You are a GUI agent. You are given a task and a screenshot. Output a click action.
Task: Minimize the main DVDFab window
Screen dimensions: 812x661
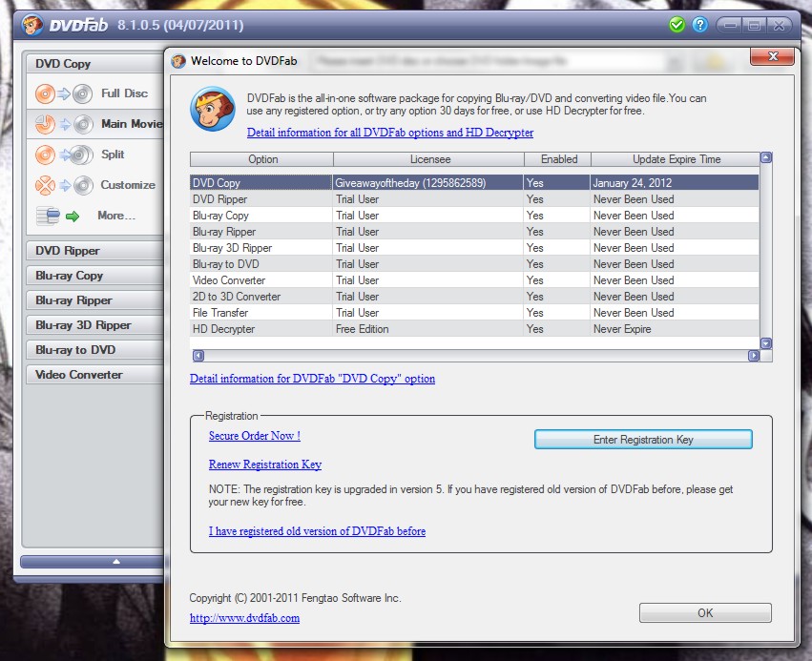[x=729, y=25]
